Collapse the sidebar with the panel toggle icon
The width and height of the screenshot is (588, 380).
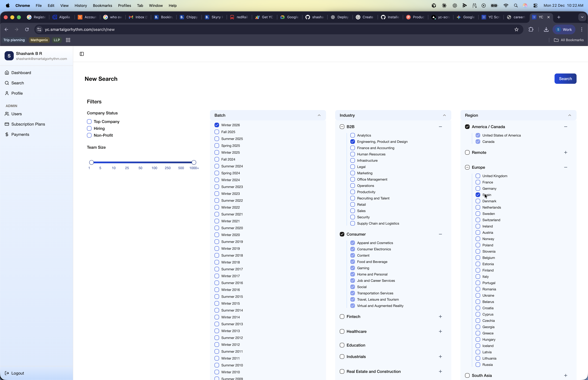(x=82, y=54)
